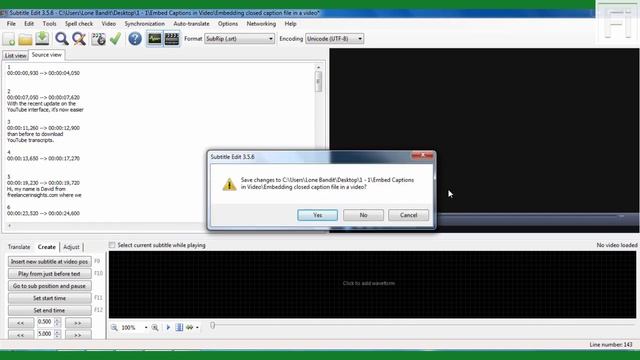The width and height of the screenshot is (640, 360).
Task: Click the Set start time button
Action: [49, 298]
